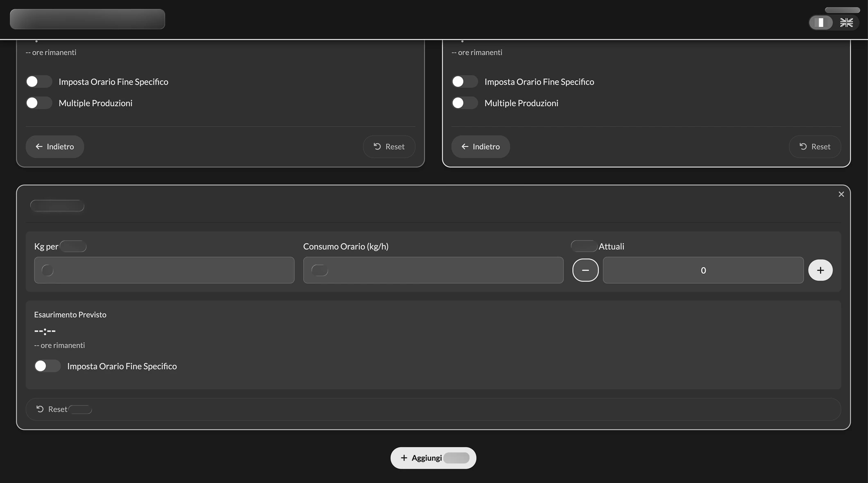Close the bottom panel with X
The image size is (868, 483).
click(x=841, y=194)
